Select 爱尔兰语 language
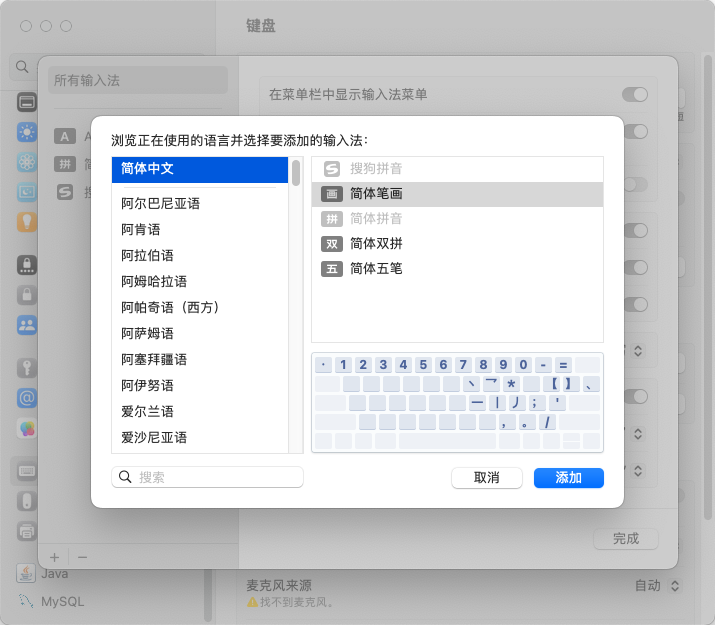Image resolution: width=715 pixels, height=625 pixels. (147, 411)
